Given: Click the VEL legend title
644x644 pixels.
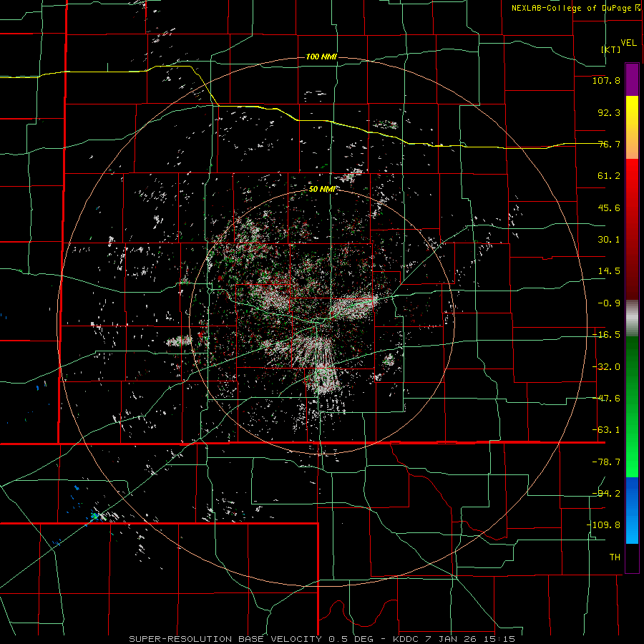Looking at the screenshot, I should point(628,43).
